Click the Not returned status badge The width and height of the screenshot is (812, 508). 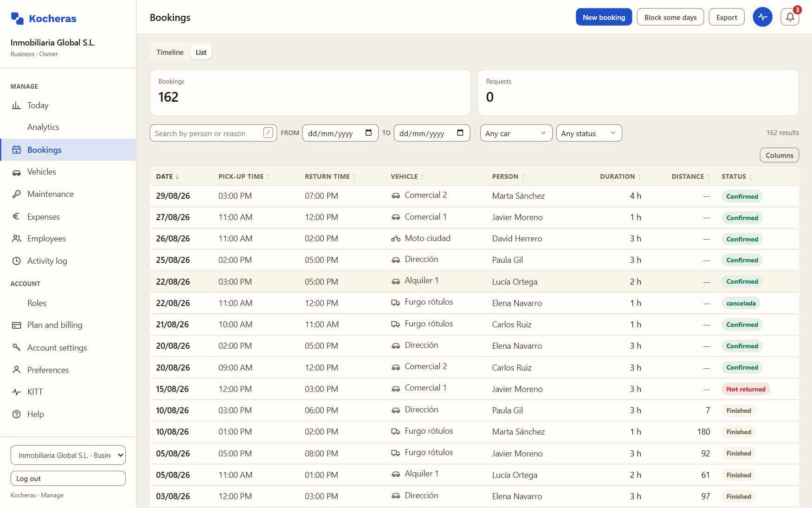pyautogui.click(x=746, y=389)
